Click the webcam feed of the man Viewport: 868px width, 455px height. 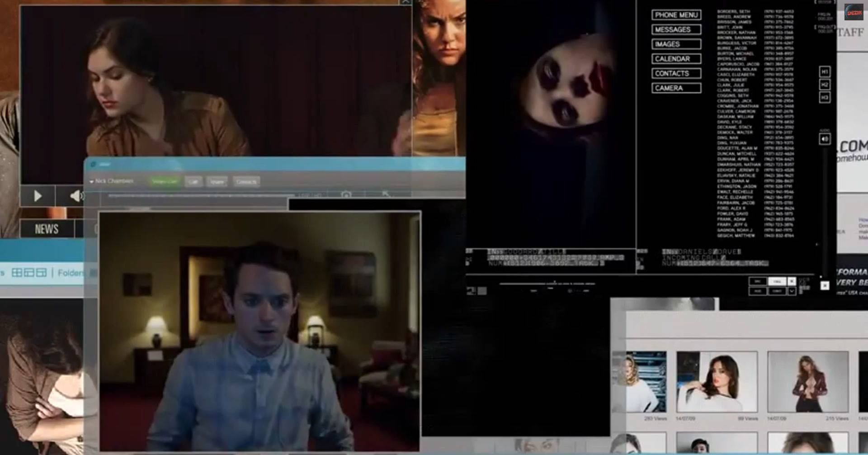pyautogui.click(x=260, y=332)
